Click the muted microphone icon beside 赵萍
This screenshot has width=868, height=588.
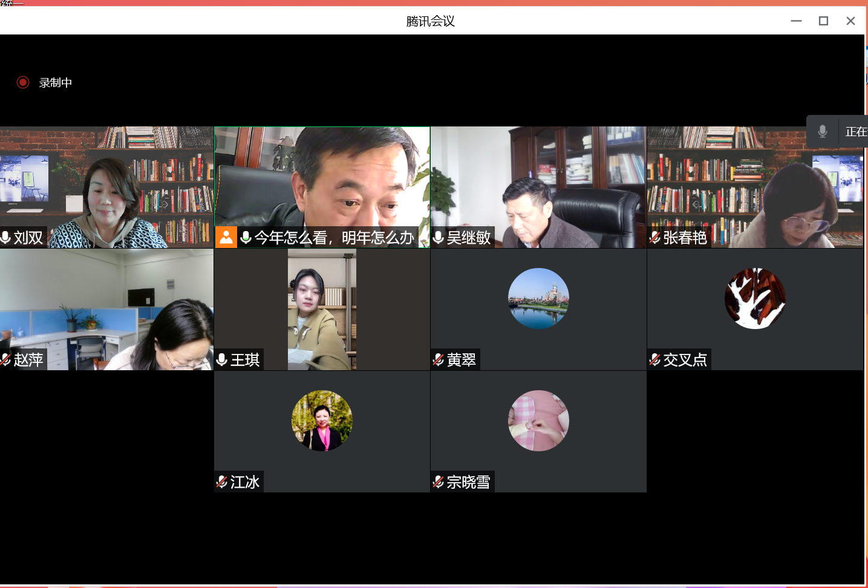click(6, 360)
